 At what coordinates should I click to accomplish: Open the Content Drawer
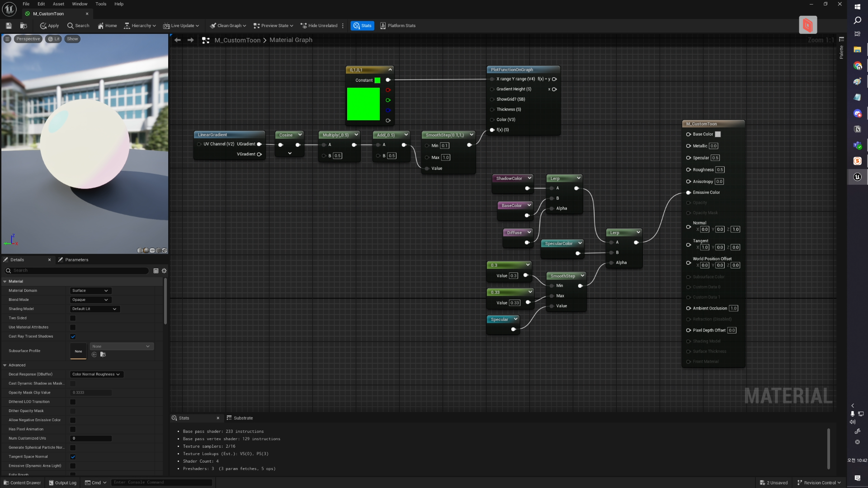[x=22, y=483]
